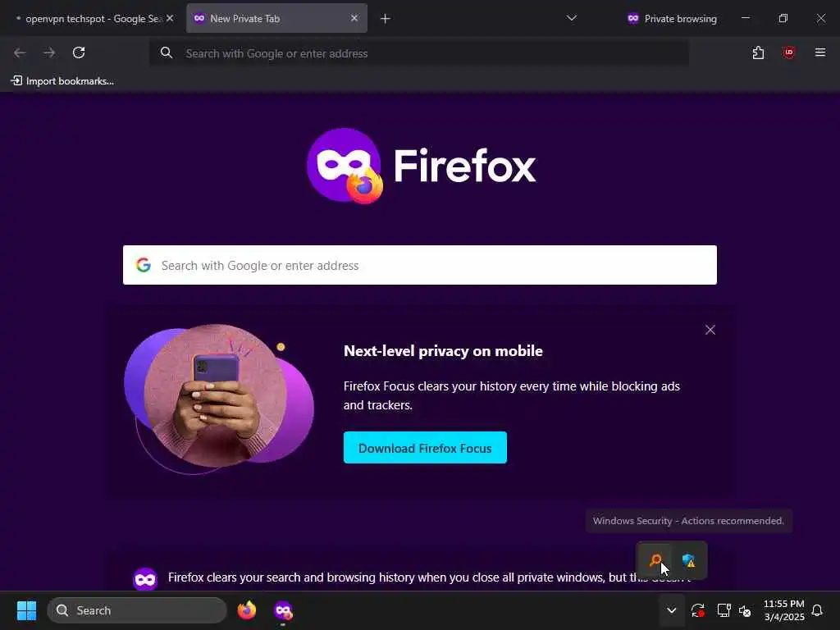Screen dimensions: 840x630
Task: Click the Windows Security tray icon
Action: (x=689, y=560)
